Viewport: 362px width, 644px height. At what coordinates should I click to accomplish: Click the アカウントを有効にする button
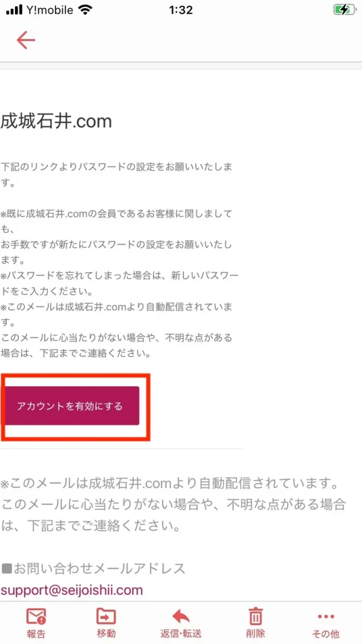[72, 406]
